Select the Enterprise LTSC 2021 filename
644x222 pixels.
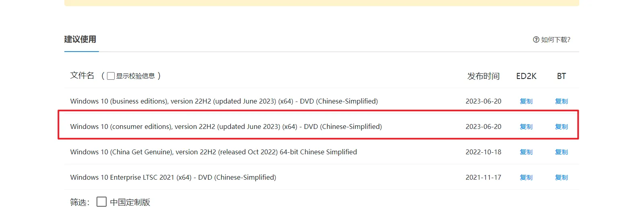pyautogui.click(x=173, y=177)
